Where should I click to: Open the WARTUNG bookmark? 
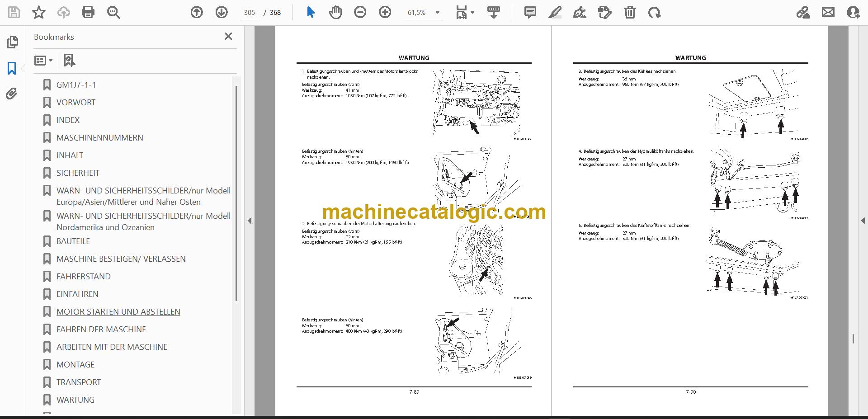coord(75,400)
